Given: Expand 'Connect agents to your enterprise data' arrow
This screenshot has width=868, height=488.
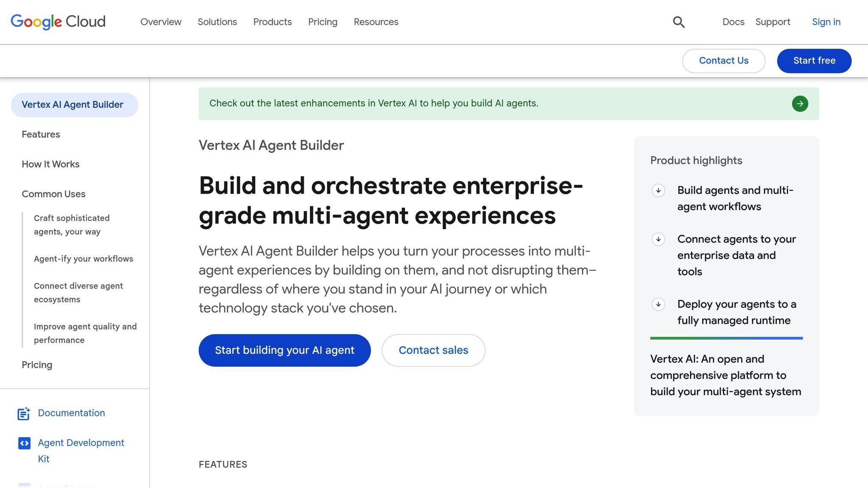Looking at the screenshot, I should pyautogui.click(x=658, y=239).
